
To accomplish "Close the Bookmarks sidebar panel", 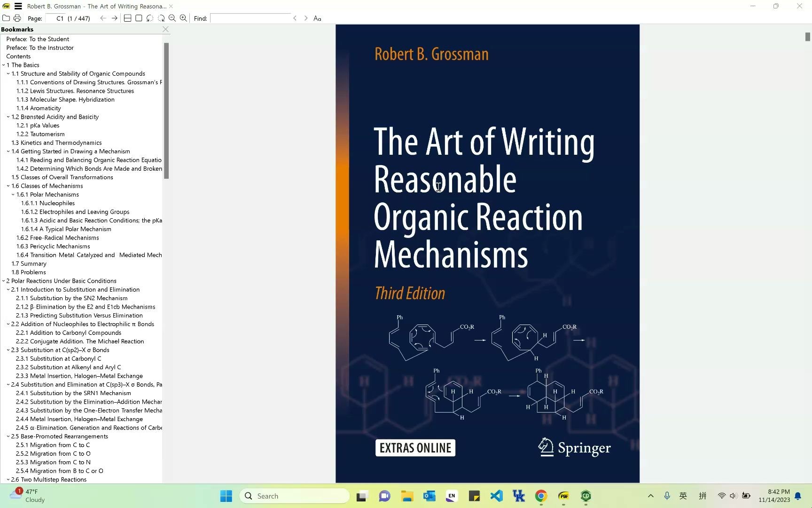I will pyautogui.click(x=165, y=29).
